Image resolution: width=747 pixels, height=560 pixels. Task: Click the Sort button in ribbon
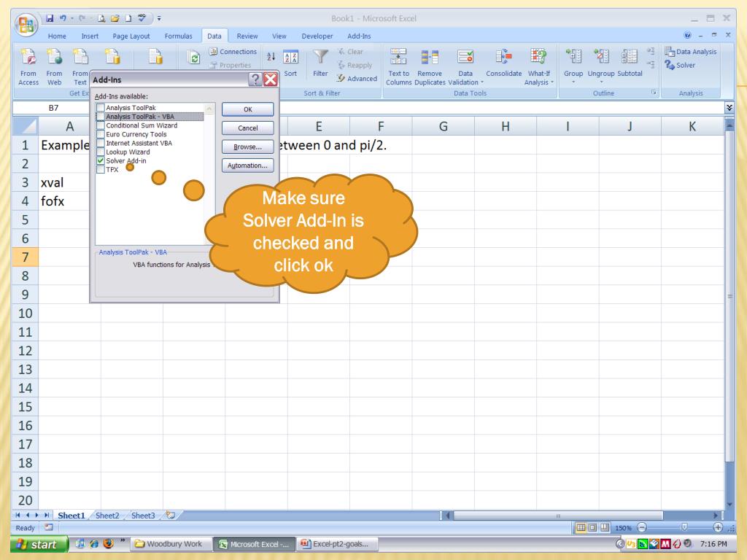click(x=290, y=63)
